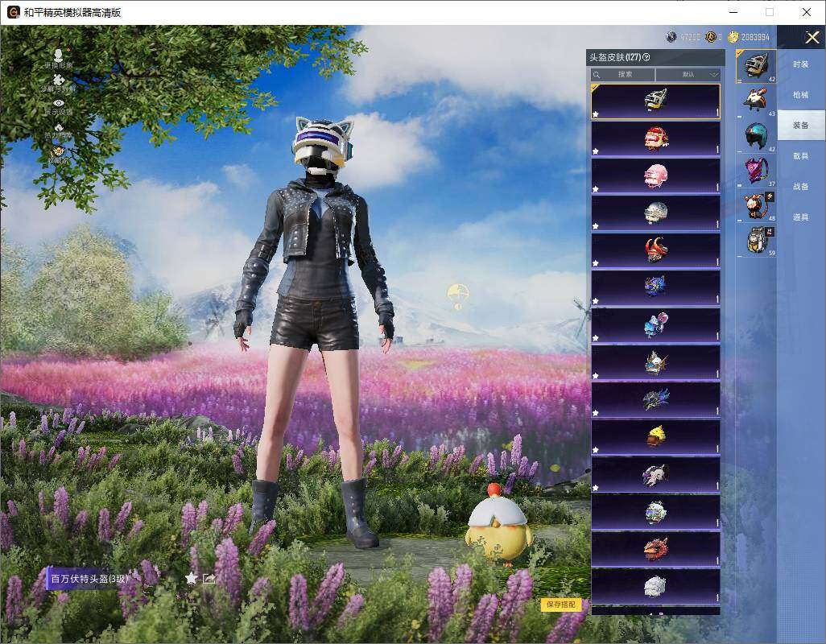The image size is (826, 644).
Task: Close the 和平精英模拟器高清版 window
Action: tap(807, 12)
